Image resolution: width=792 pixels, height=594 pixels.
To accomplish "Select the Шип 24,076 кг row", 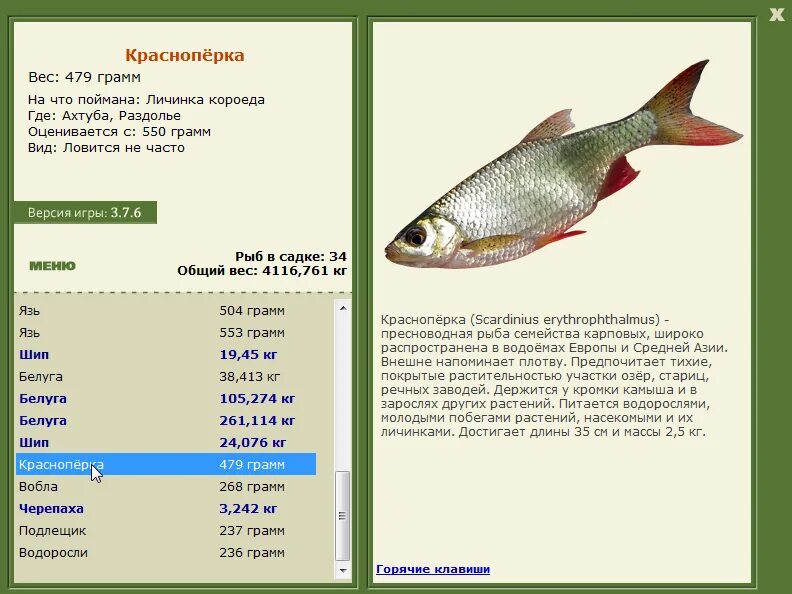I will click(166, 442).
